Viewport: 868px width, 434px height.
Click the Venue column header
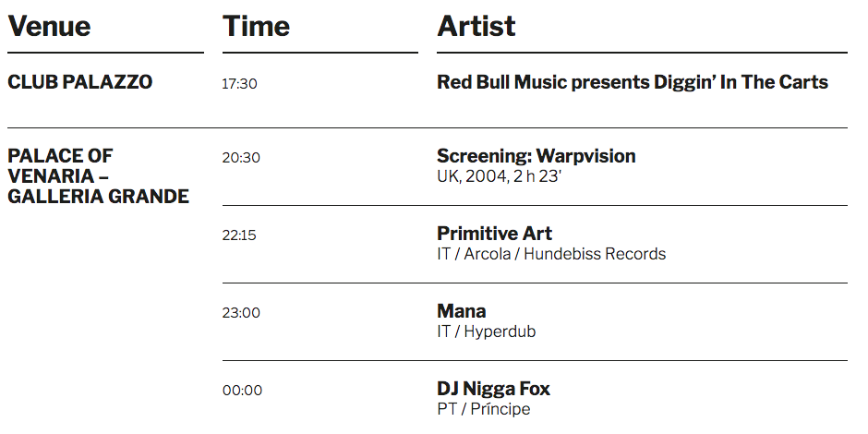pyautogui.click(x=49, y=26)
